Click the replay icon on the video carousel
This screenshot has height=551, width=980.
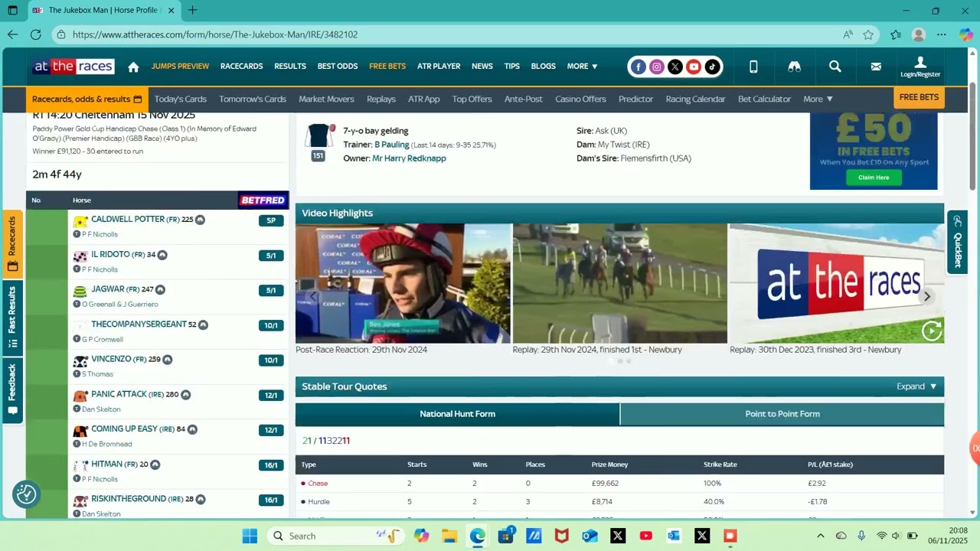(x=932, y=331)
